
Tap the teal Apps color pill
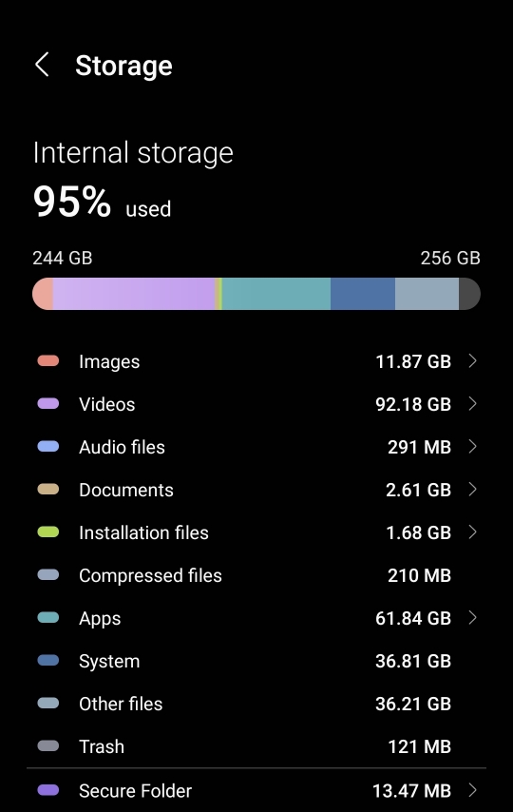tap(48, 617)
